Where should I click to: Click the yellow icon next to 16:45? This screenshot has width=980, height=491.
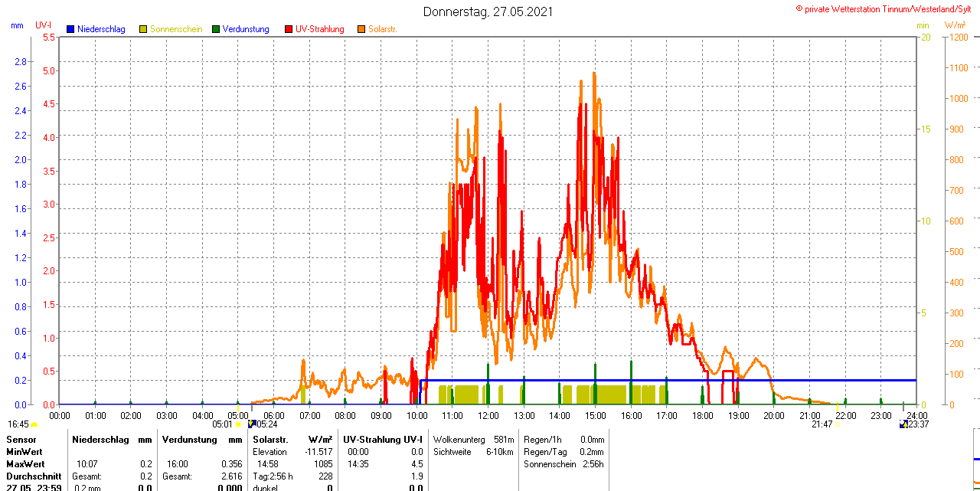click(34, 424)
